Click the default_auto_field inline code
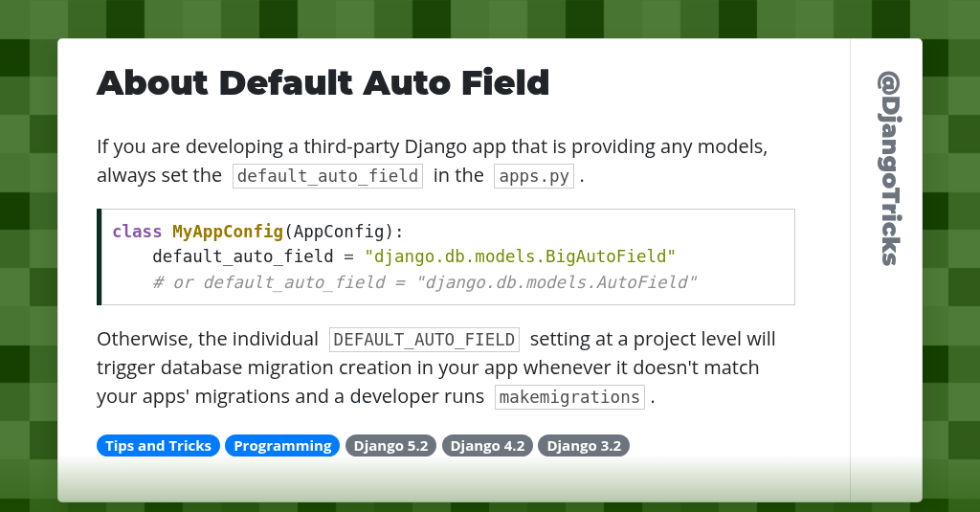Viewport: 980px width, 512px height. click(327, 176)
